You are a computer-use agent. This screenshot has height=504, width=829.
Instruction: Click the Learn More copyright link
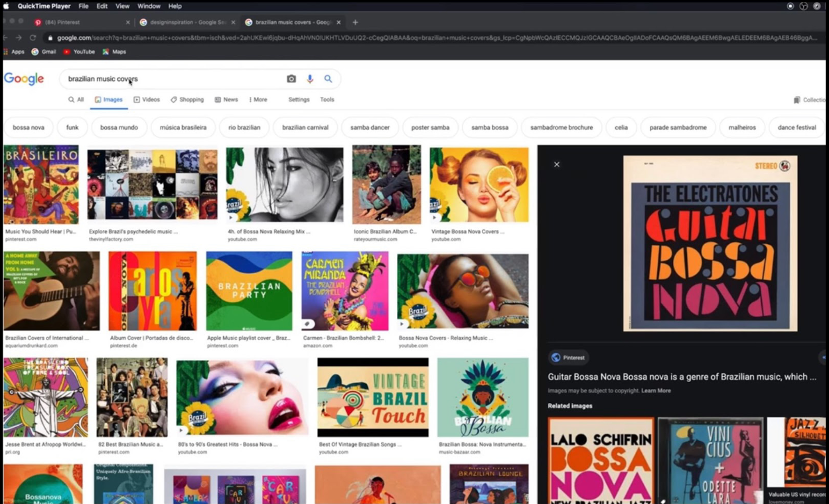pyautogui.click(x=656, y=391)
